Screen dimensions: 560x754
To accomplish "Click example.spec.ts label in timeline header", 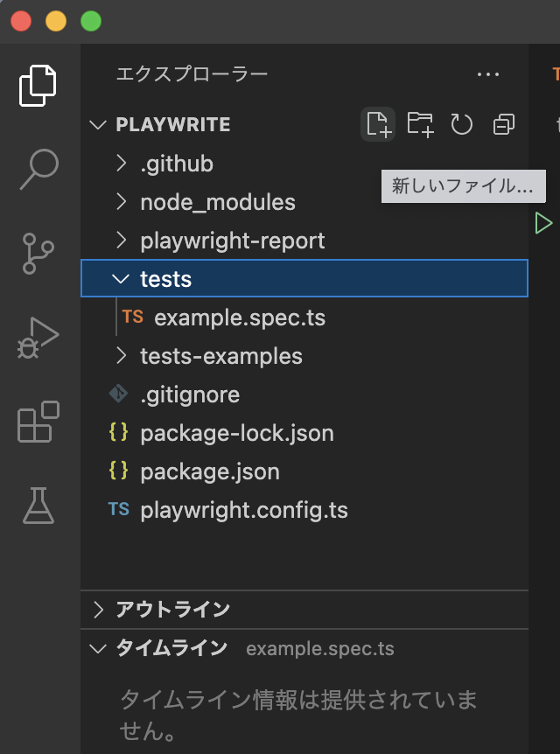I will (320, 649).
